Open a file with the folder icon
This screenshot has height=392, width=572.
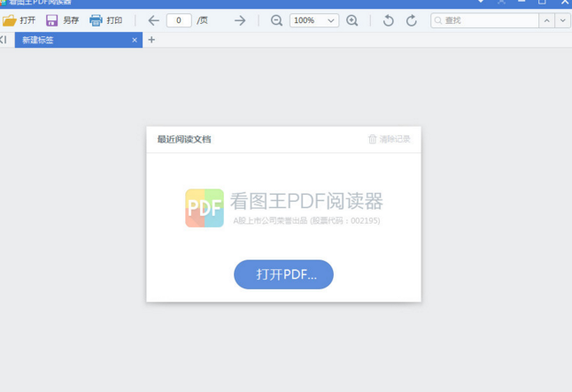click(10, 20)
